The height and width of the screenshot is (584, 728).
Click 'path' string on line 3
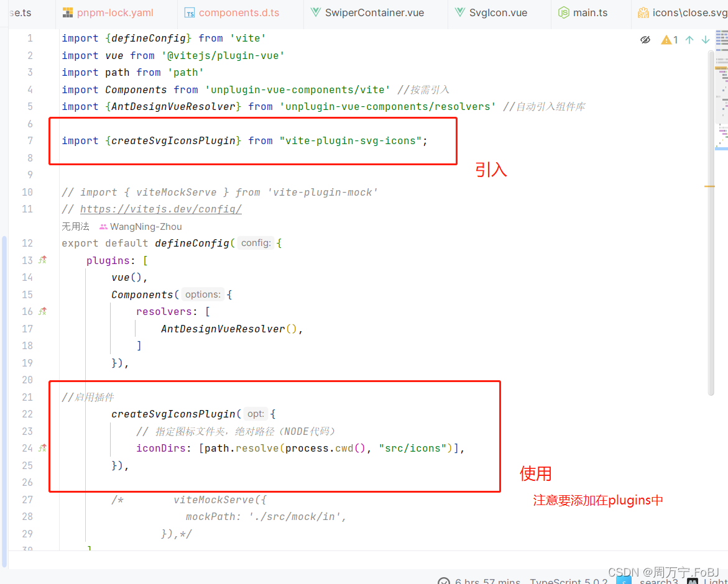click(x=186, y=72)
